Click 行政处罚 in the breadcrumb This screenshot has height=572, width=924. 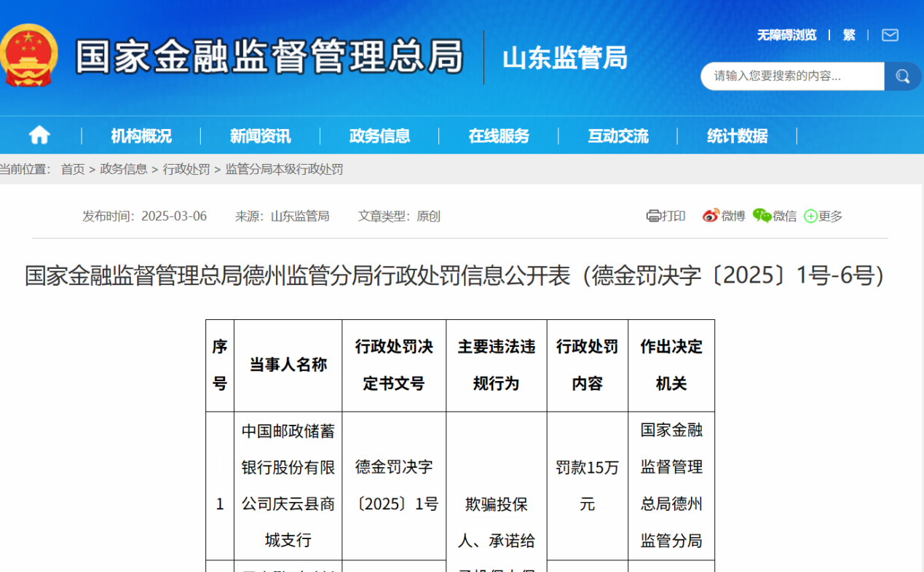pos(186,170)
